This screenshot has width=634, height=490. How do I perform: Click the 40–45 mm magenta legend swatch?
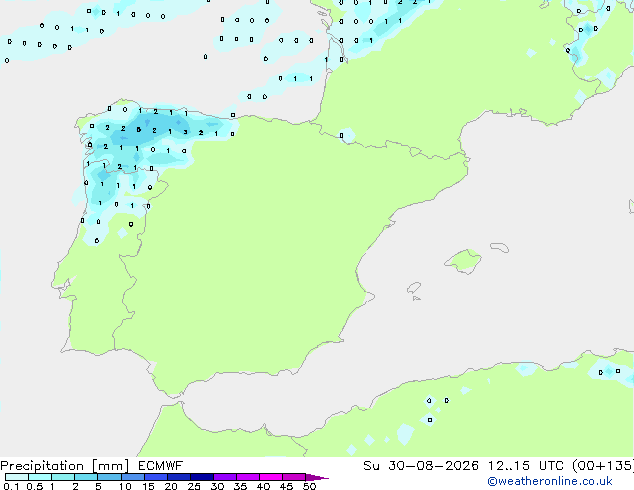click(271, 477)
